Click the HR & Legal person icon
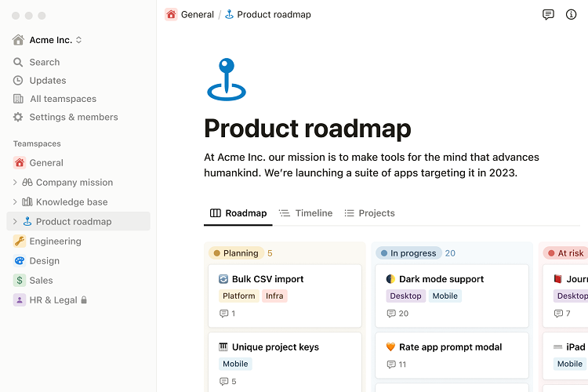588x392 pixels. (20, 300)
